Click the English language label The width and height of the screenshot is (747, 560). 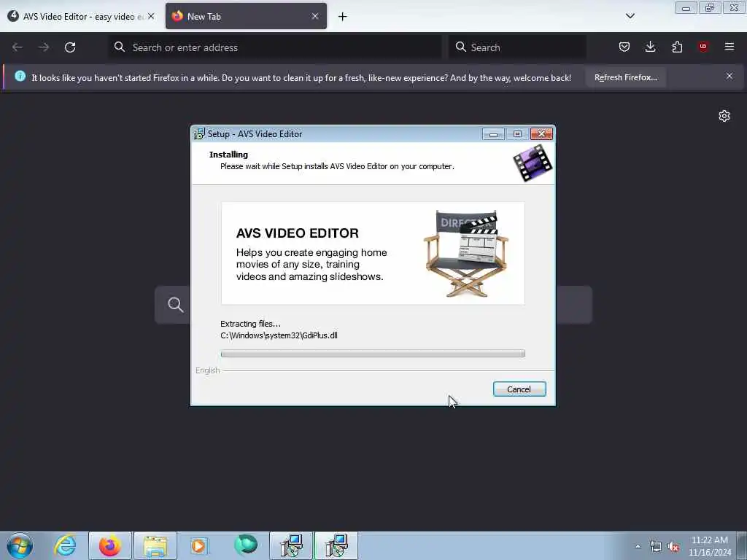[x=208, y=370]
